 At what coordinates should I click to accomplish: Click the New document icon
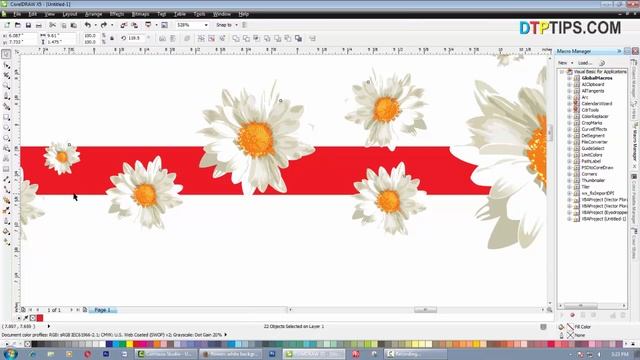7,25
